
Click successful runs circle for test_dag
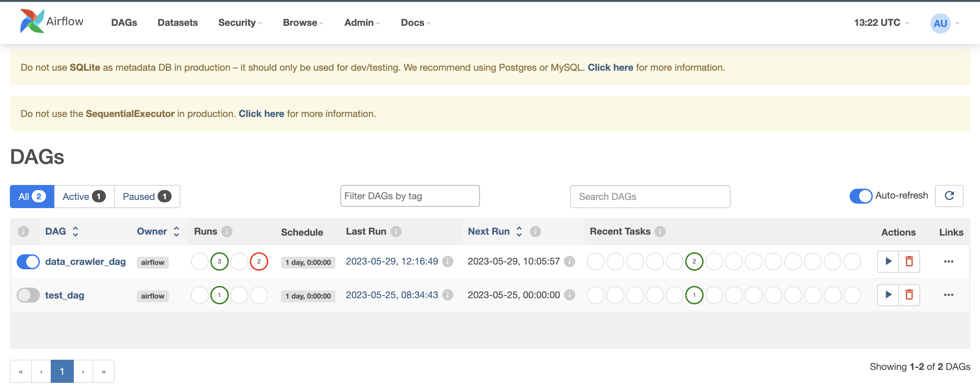[x=219, y=295]
